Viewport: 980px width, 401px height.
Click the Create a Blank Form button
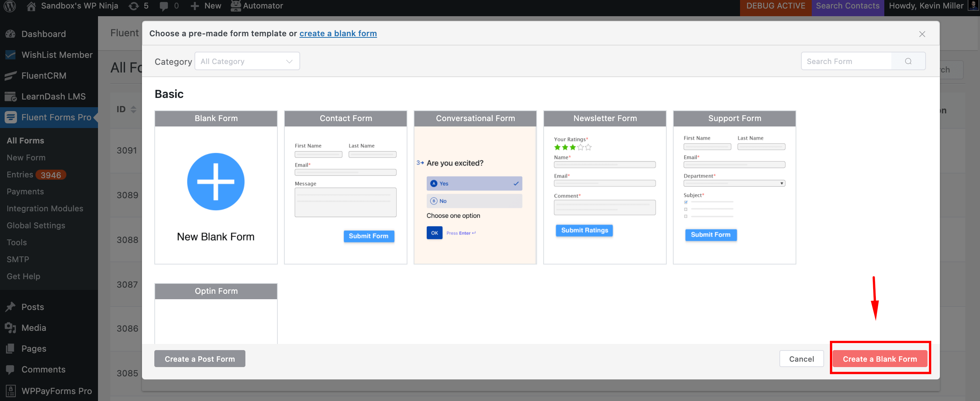[880, 359]
